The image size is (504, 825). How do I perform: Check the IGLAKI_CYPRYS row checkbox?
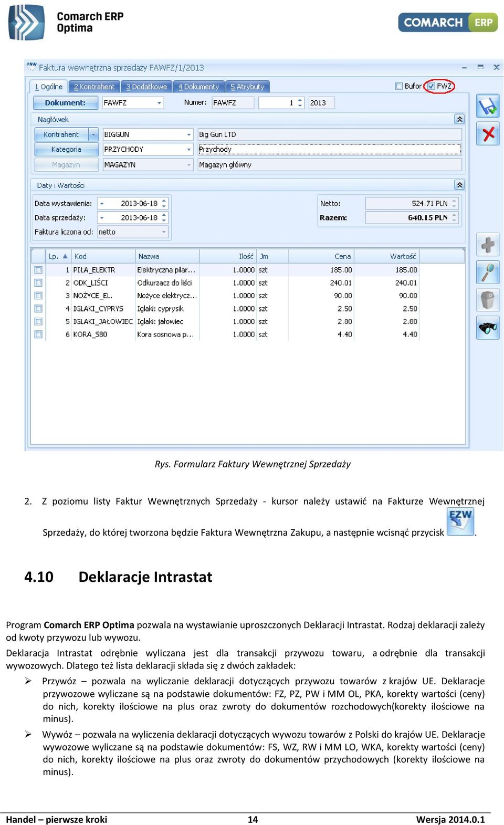point(38,309)
